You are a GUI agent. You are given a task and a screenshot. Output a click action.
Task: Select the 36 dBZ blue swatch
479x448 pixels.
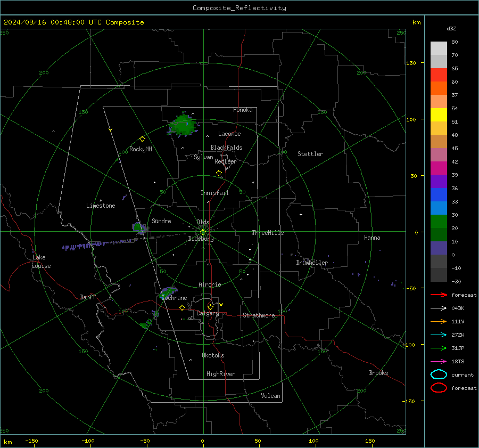tap(439, 194)
